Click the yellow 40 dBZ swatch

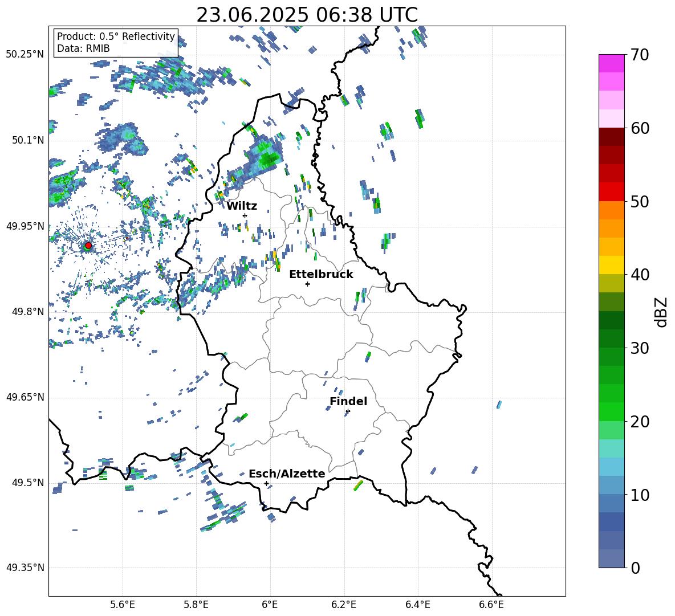pos(612,266)
